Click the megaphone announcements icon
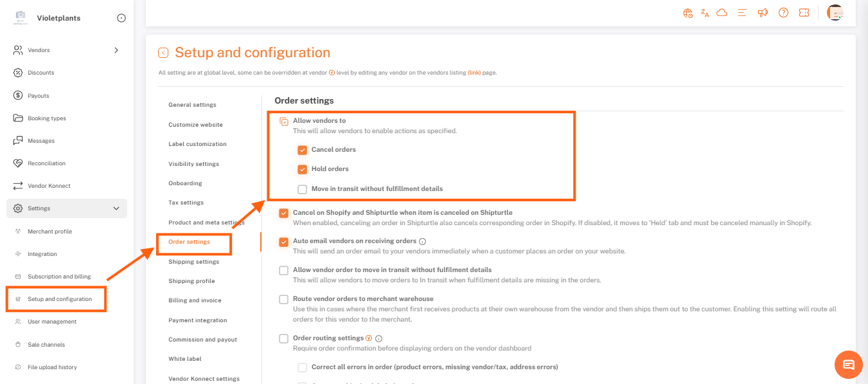 click(763, 13)
